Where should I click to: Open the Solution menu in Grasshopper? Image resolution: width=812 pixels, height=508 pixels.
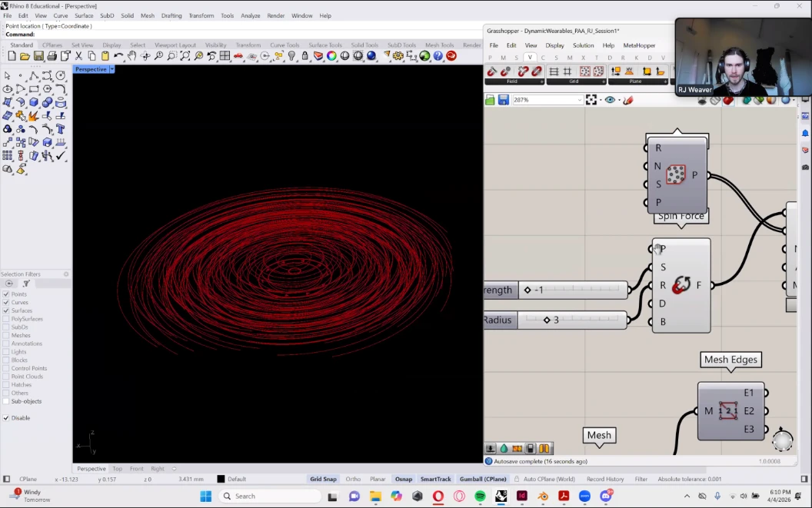tap(583, 45)
